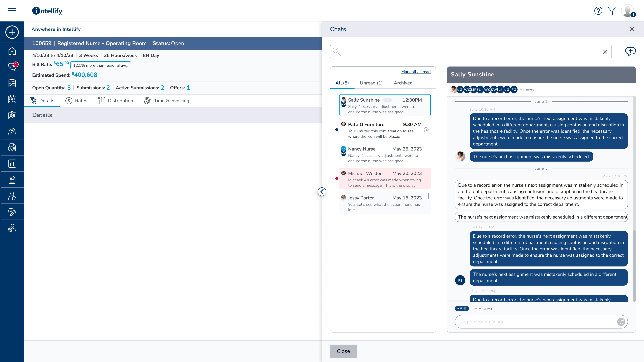Click the filter funnel icon
Viewport: 644px width, 362px height.
[x=612, y=11]
